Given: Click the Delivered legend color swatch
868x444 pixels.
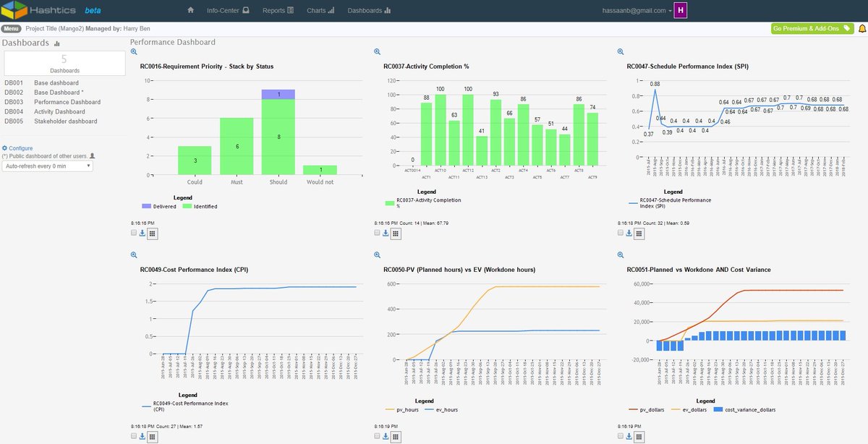Looking at the screenshot, I should coord(146,206).
